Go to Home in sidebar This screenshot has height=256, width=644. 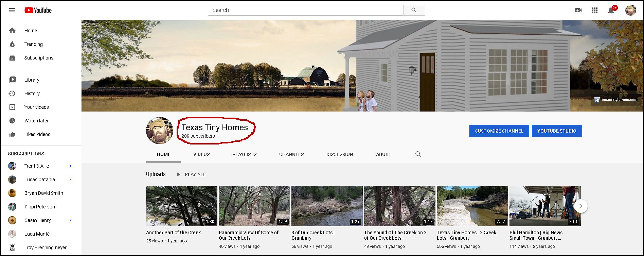[x=41, y=31]
